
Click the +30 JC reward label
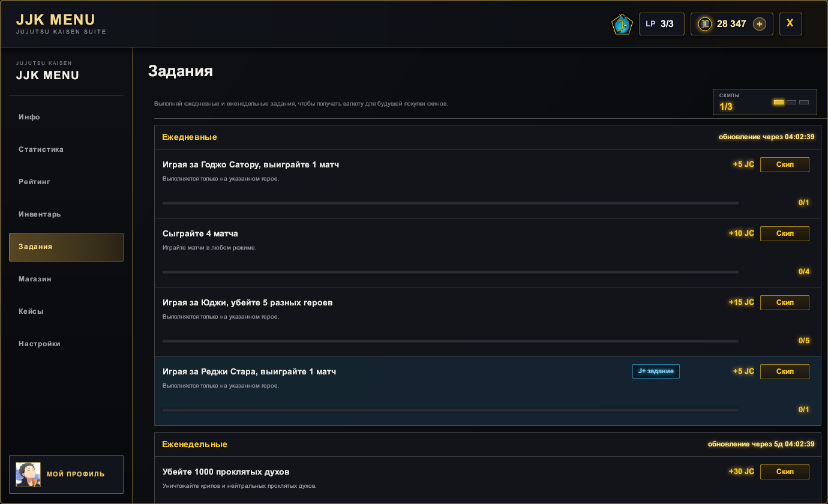pyautogui.click(x=741, y=472)
